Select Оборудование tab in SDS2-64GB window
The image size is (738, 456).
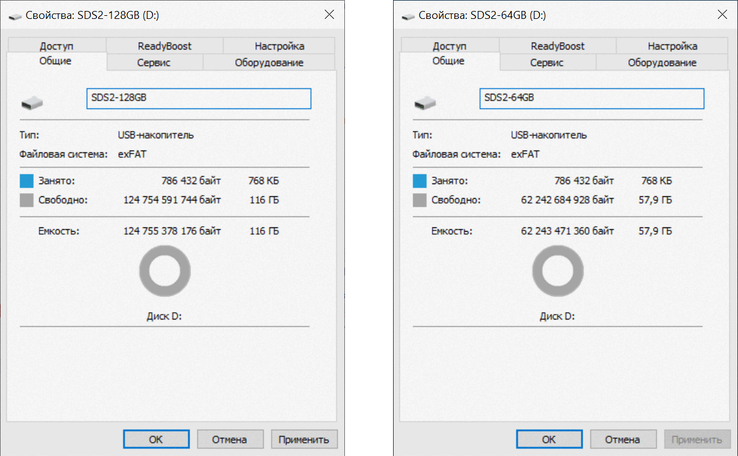pyautogui.click(x=662, y=62)
